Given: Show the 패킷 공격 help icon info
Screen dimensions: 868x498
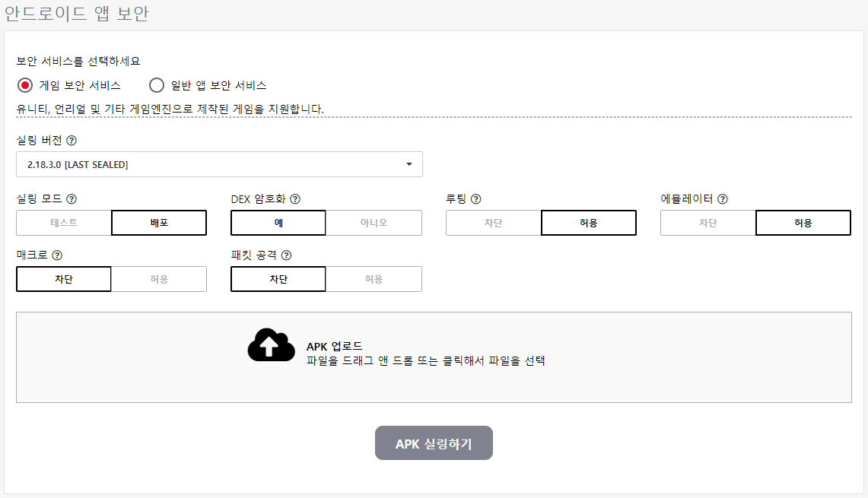Looking at the screenshot, I should click(286, 255).
